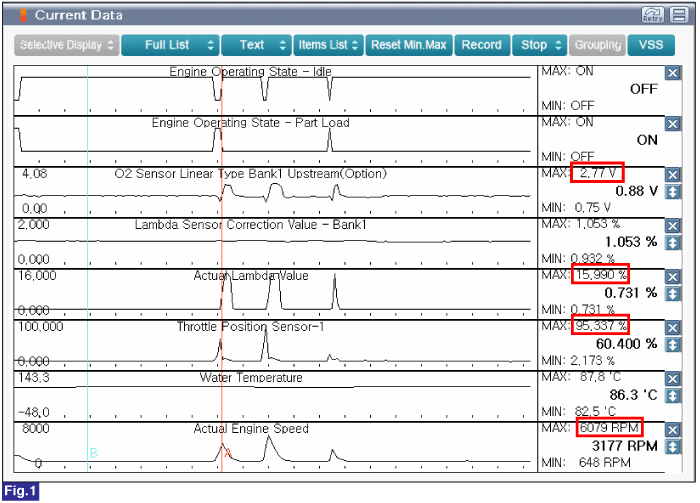Close the Actual Engine Speed graph
700x503 pixels.
tap(673, 430)
